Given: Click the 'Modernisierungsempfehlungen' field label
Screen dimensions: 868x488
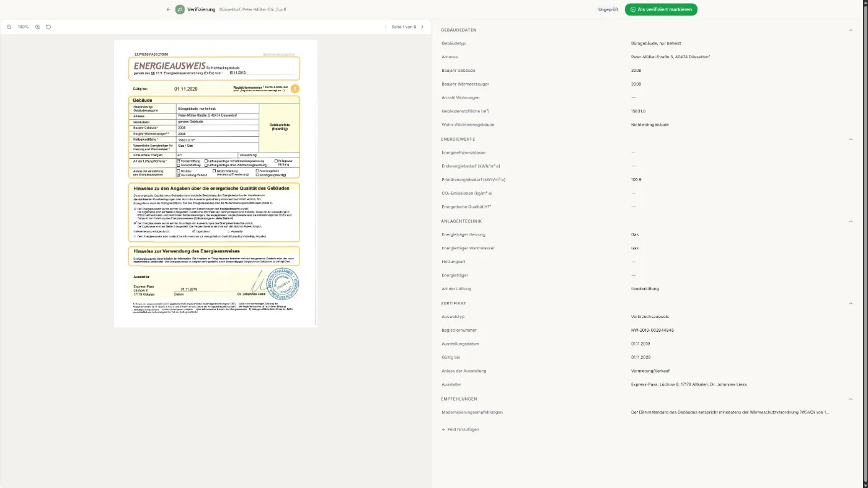Looking at the screenshot, I should click(x=472, y=412).
